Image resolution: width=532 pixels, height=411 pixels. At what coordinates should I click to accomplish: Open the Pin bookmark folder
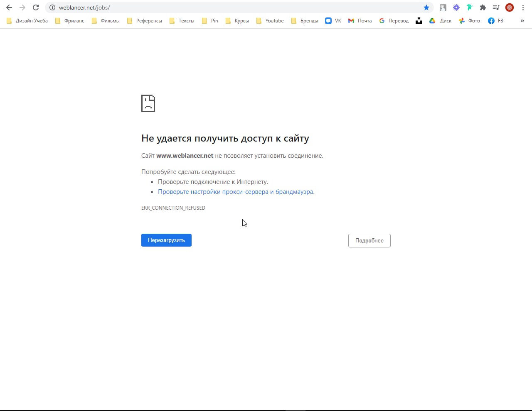210,21
